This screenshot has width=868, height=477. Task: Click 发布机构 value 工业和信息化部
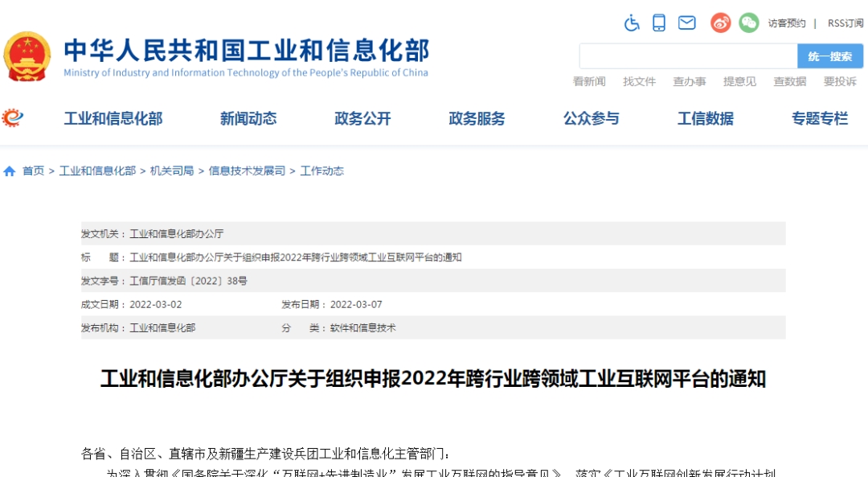click(x=162, y=328)
